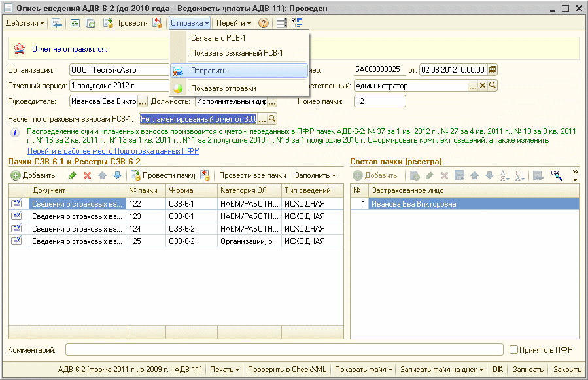Viewport: 588px width, 380px height.
Task: Select the cell with pack number 124
Action: click(146, 228)
